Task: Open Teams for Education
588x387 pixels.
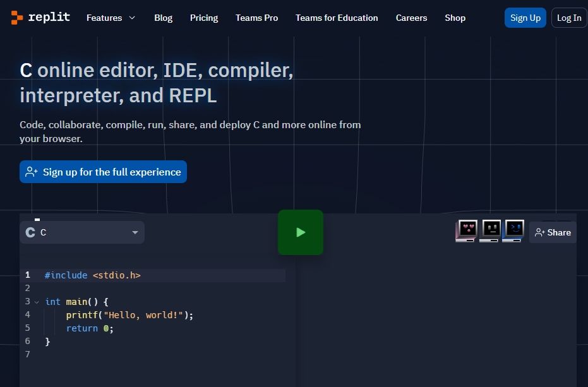Action: pos(337,18)
